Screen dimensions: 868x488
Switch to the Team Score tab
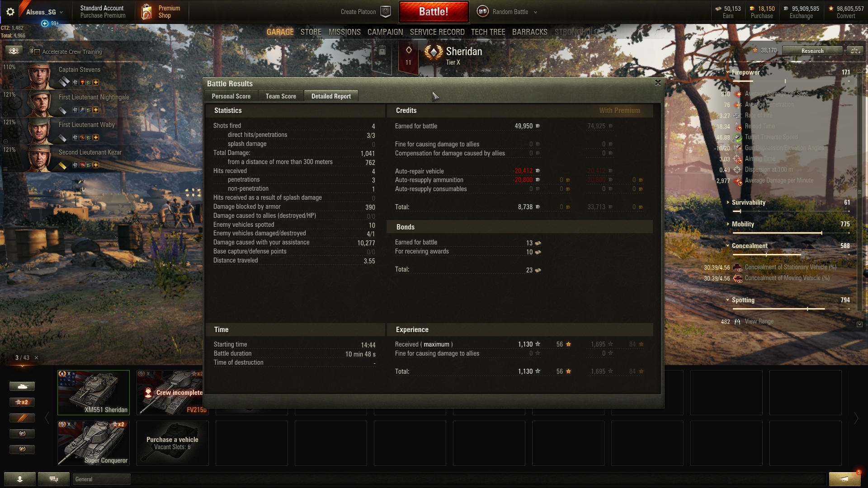click(281, 96)
